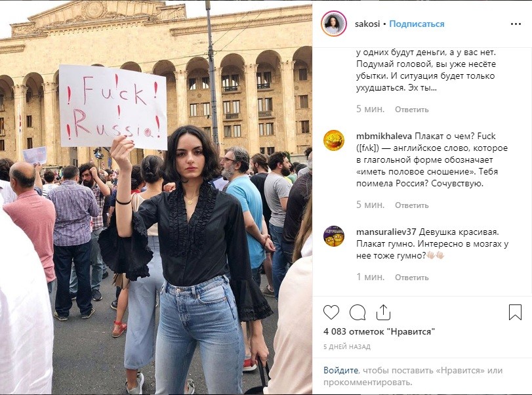Open comments with the speech bubble icon
Viewport: 532px width, 395px height.
point(358,312)
